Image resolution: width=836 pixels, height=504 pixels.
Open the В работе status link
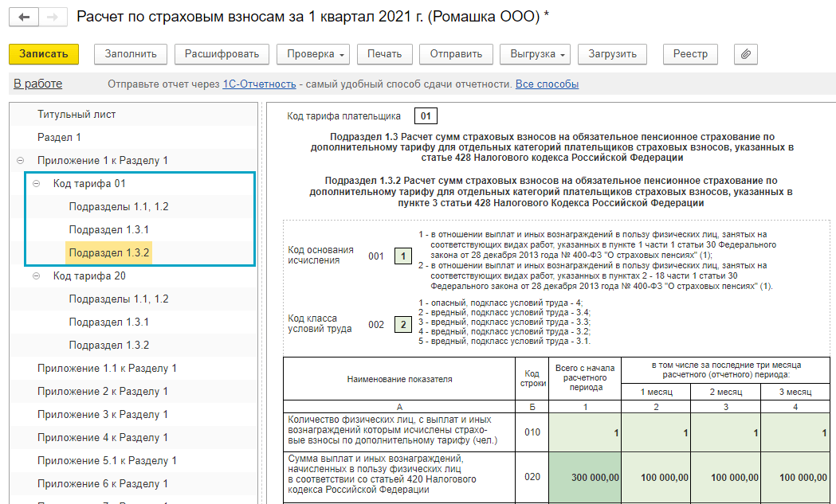pyautogui.click(x=37, y=84)
